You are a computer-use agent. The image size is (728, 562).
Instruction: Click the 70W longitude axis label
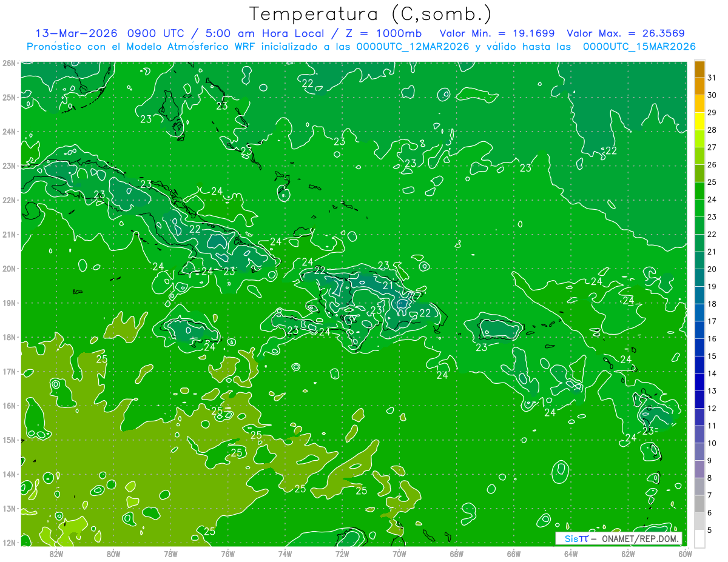click(x=399, y=554)
